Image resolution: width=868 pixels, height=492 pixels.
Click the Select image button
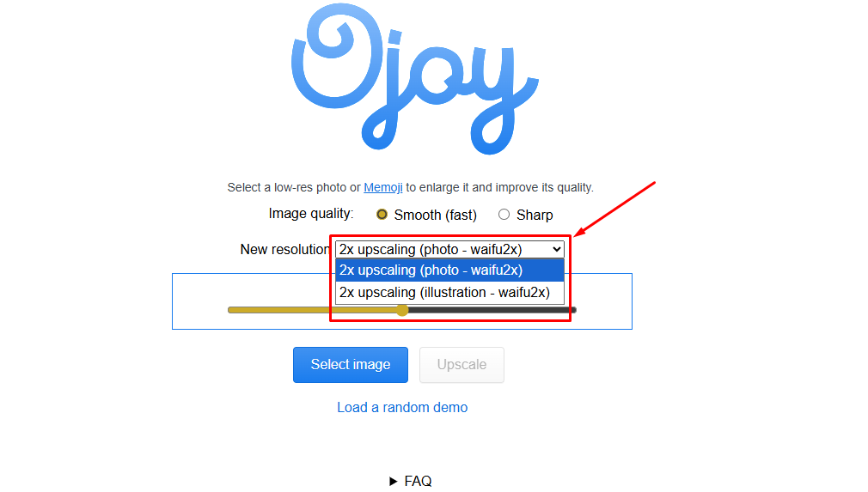[351, 365]
